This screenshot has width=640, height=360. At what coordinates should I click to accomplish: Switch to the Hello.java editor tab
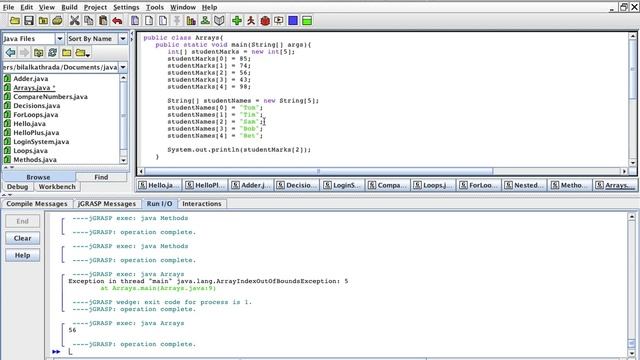tap(159, 185)
